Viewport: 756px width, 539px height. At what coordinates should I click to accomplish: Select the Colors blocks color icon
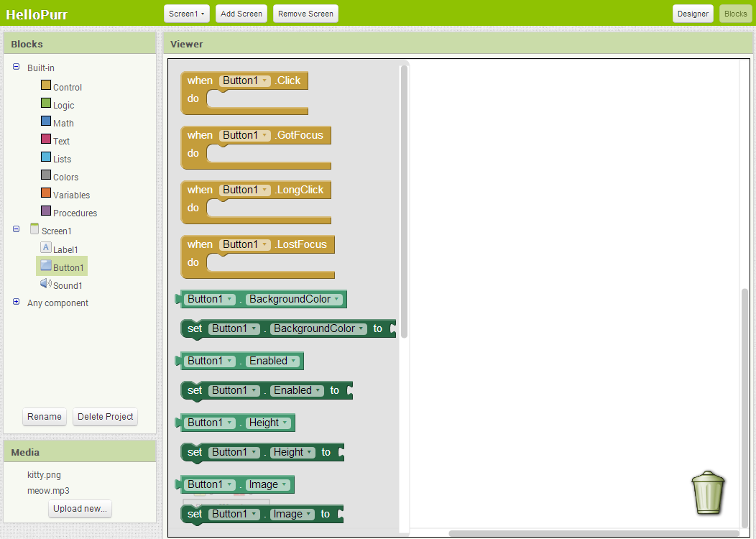coord(46,175)
